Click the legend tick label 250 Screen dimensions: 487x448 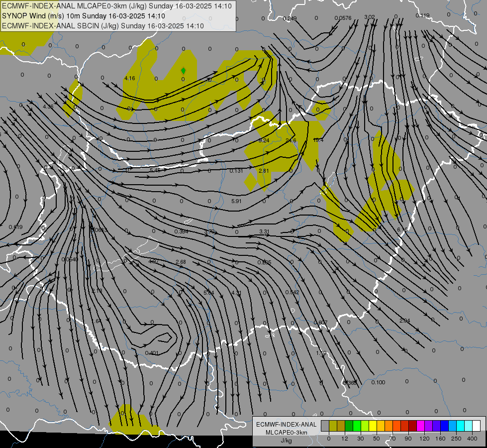tap(456, 439)
